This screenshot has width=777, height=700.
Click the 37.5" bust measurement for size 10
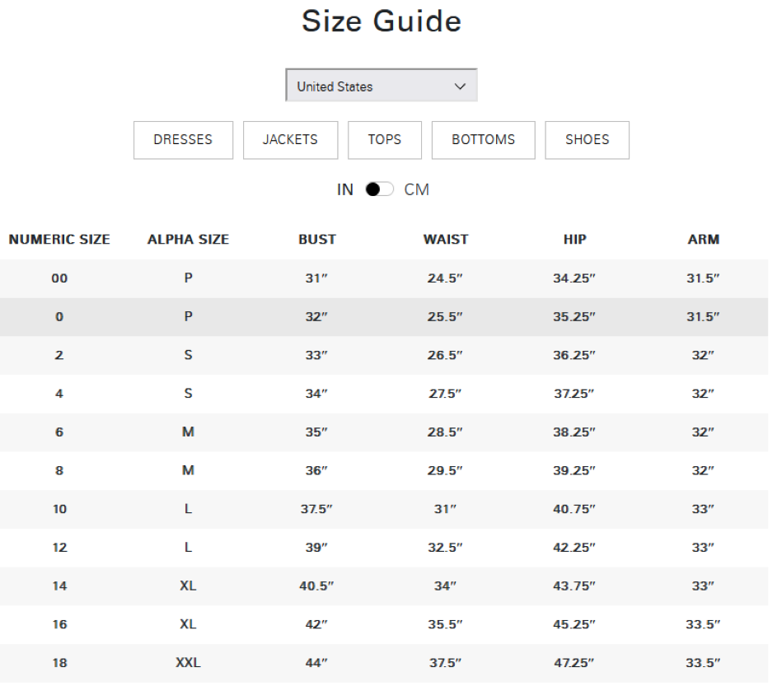point(316,509)
